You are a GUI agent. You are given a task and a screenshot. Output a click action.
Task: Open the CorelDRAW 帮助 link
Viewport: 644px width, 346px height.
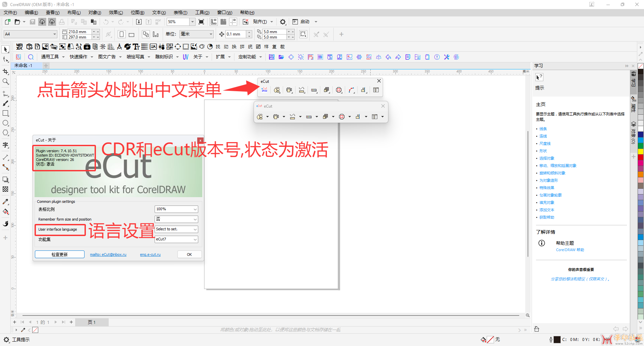tap(570, 250)
